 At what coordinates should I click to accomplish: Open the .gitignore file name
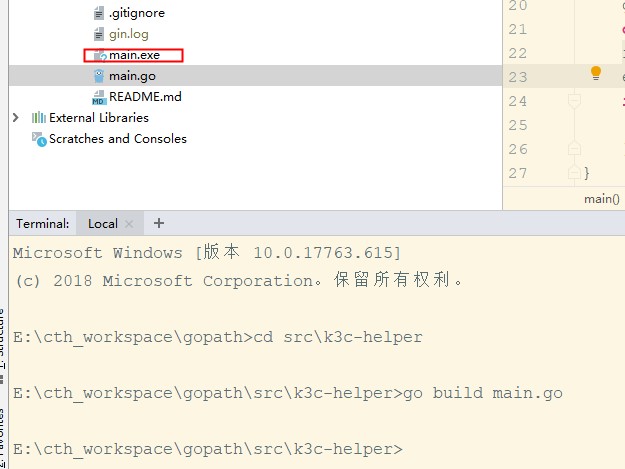pos(137,13)
